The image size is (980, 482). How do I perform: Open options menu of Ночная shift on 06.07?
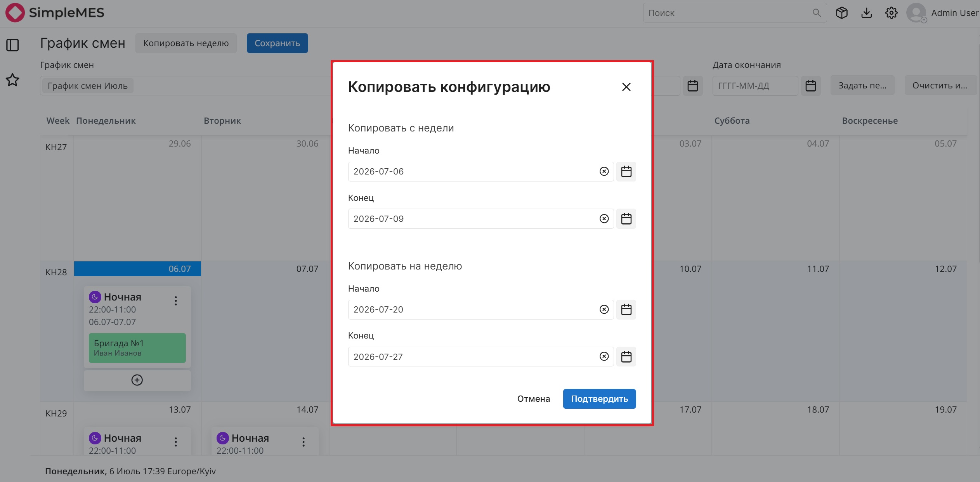(176, 301)
